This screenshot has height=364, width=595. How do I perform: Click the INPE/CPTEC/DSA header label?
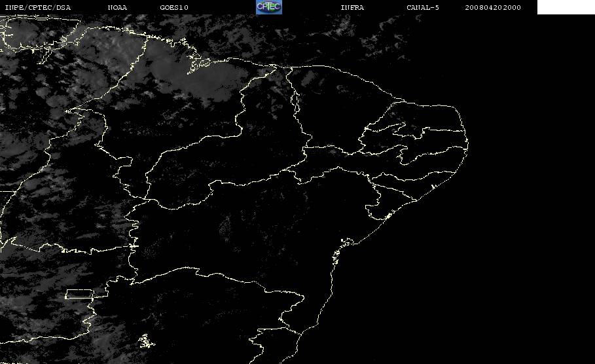click(38, 8)
